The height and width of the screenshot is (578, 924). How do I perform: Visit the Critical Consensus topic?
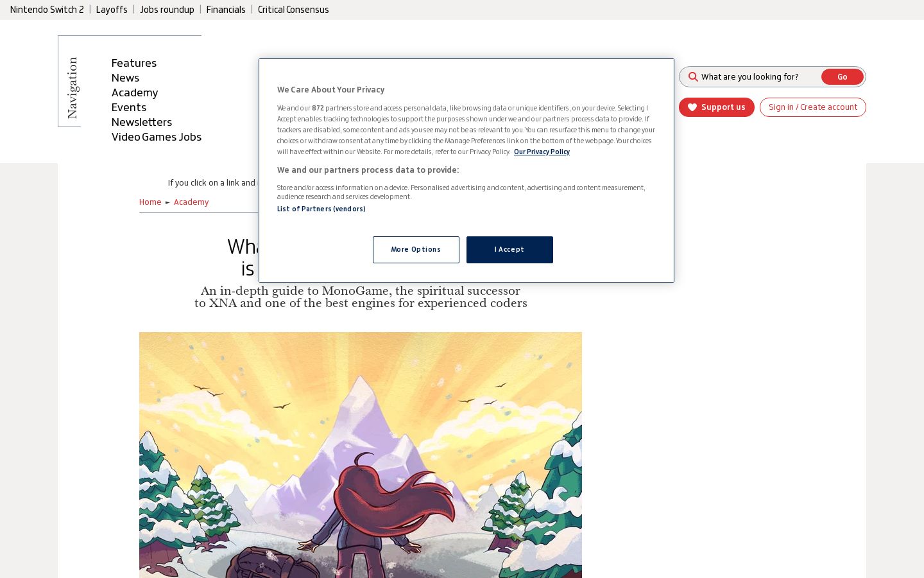pos(293,10)
